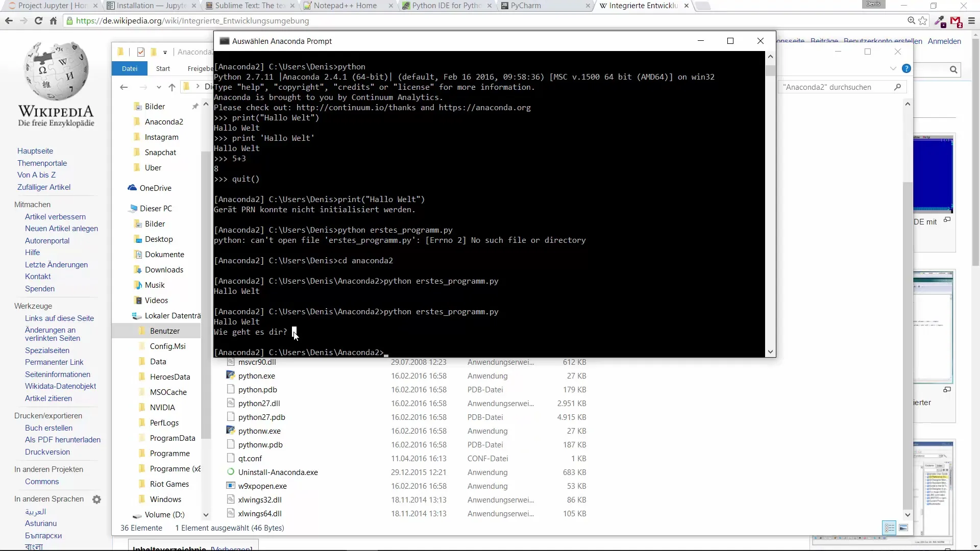Select Volume (D:) drive

164,515
